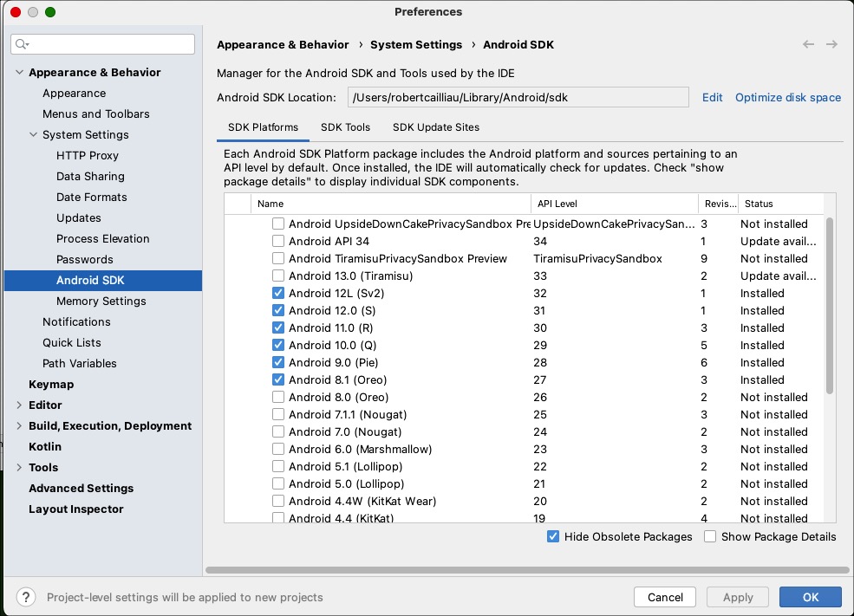Open Layout Inspector settings
The width and height of the screenshot is (854, 616).
click(x=75, y=509)
